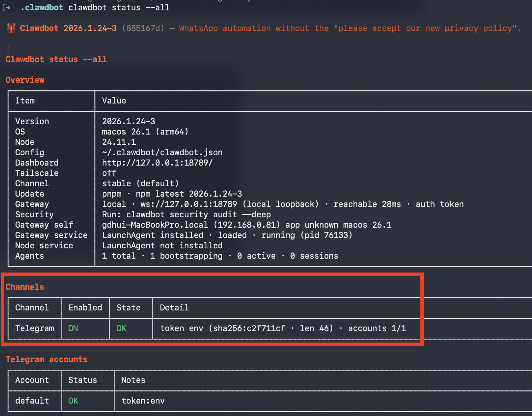Click the "0 sessions" count in the Agents row
Viewport: 532px width, 416px height.
[314, 256]
